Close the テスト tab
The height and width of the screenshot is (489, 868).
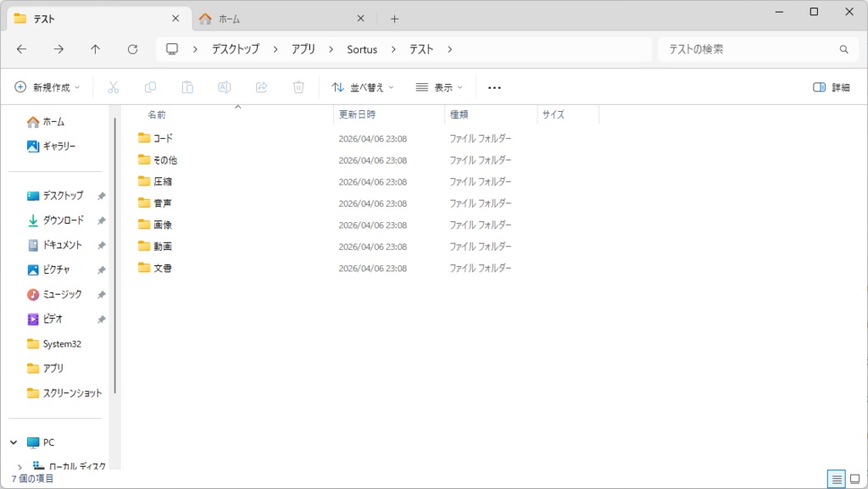pos(175,19)
